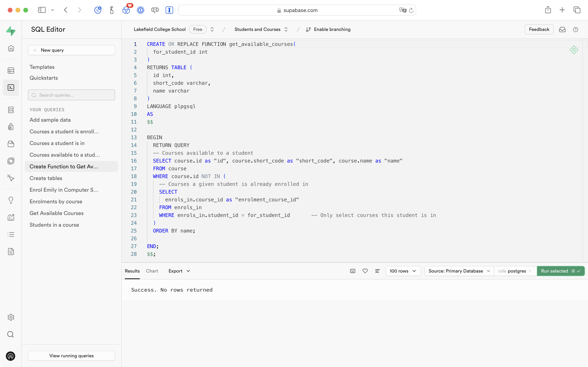
Task: Click the Run selected button
Action: coord(560,271)
